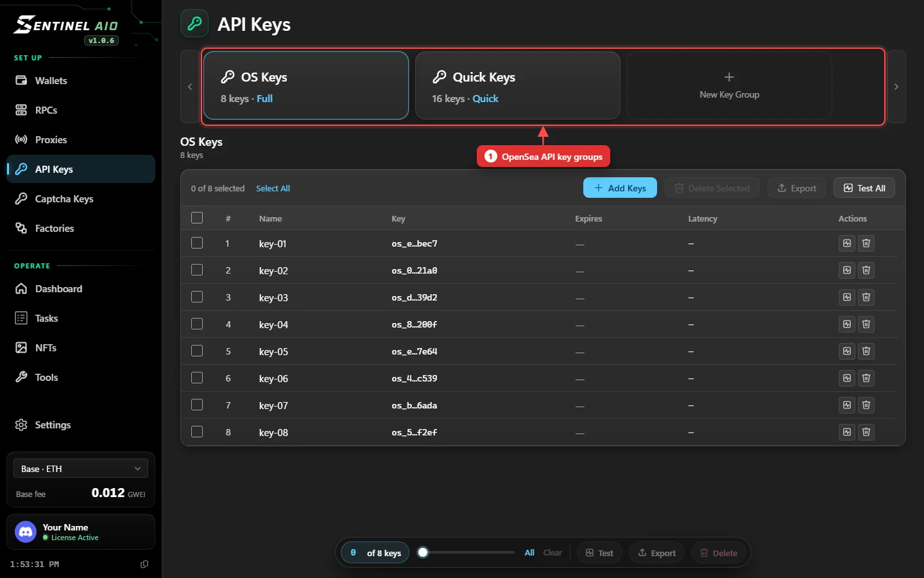Delete the key-02 row

(x=866, y=270)
